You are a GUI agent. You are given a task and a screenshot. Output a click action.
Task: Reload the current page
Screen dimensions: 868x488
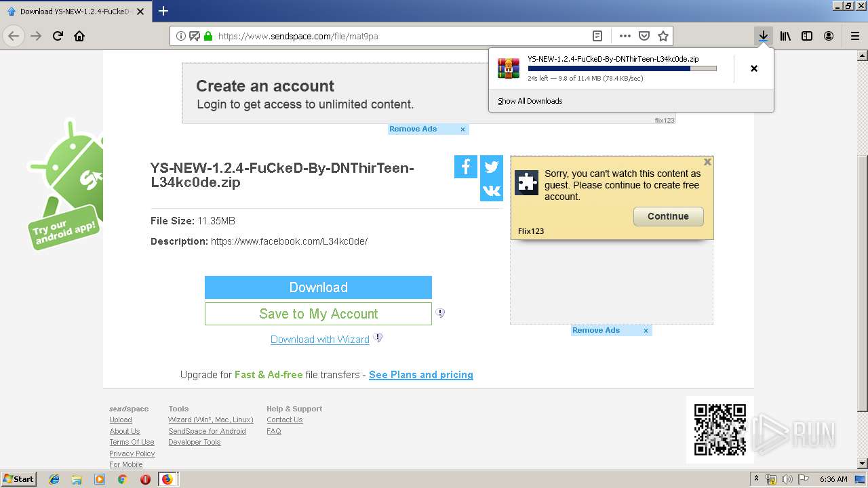58,36
